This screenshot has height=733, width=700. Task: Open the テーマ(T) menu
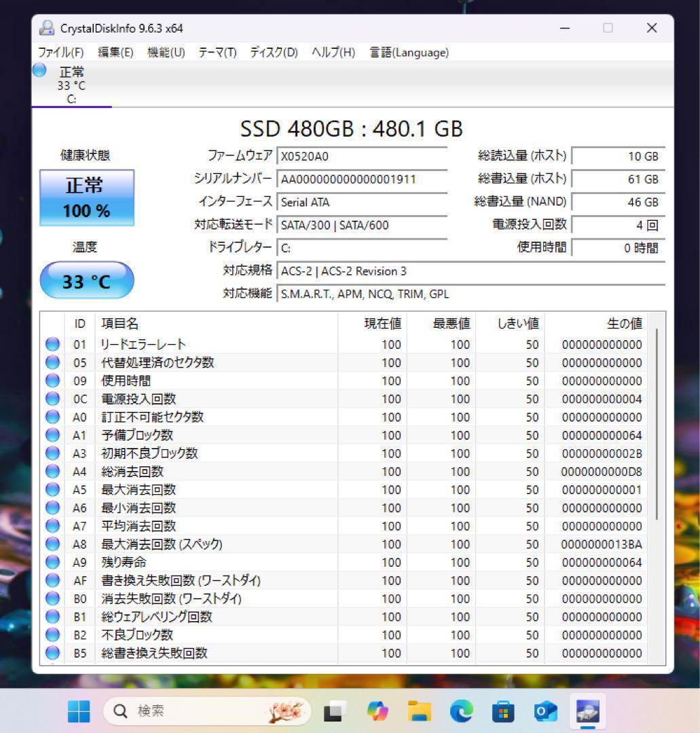[x=217, y=52]
